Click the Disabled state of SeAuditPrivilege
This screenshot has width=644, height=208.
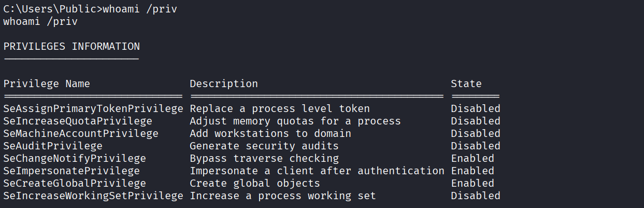(475, 146)
